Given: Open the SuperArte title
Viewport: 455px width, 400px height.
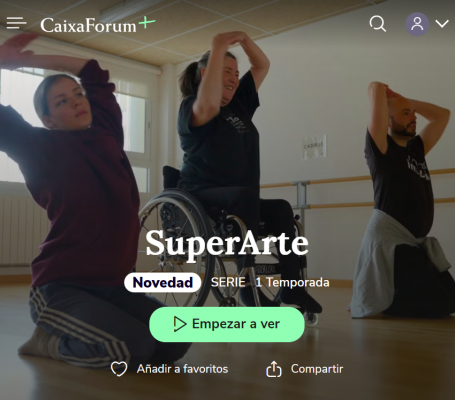Looking at the screenshot, I should pyautogui.click(x=227, y=244).
